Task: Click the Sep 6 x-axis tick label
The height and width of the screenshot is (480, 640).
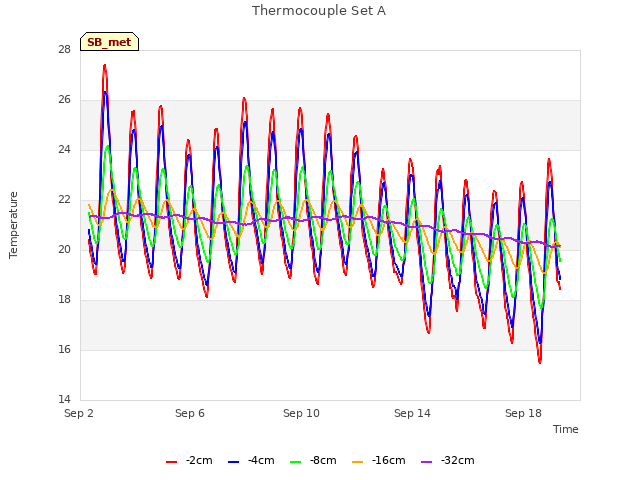Action: pyautogui.click(x=190, y=413)
